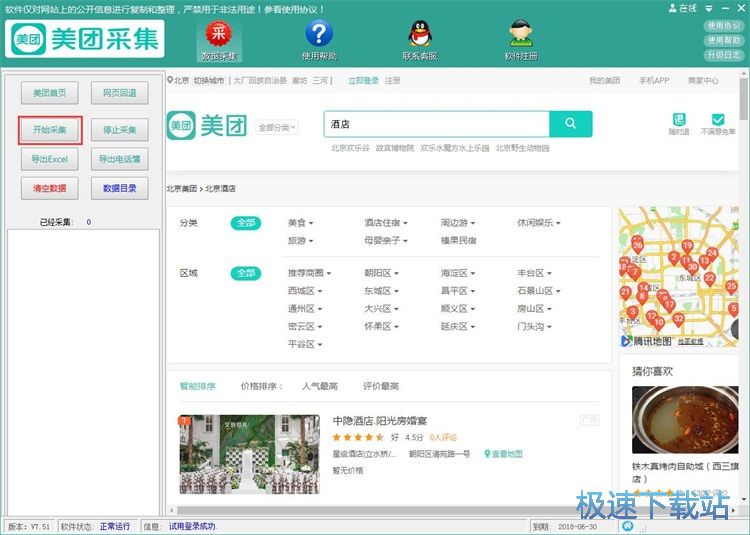Click the search field containing 酒店
The height and width of the screenshot is (535, 750).
(437, 124)
